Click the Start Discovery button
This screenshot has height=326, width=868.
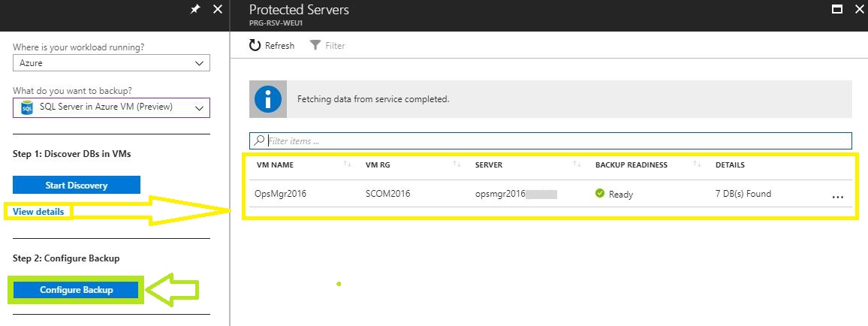tap(77, 185)
